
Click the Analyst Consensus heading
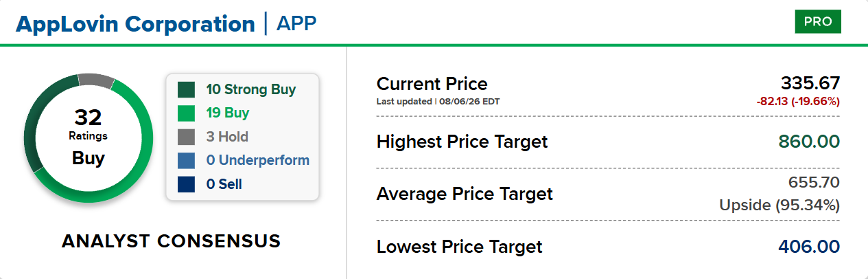tap(171, 241)
